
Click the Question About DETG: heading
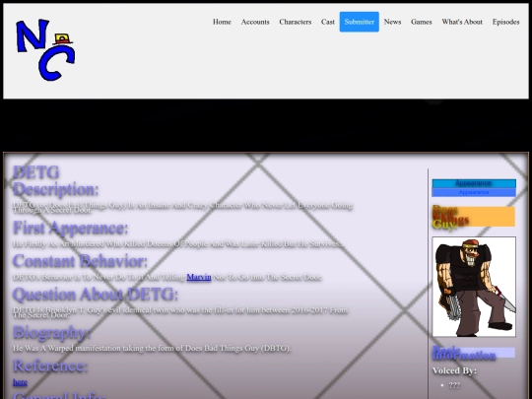point(96,295)
